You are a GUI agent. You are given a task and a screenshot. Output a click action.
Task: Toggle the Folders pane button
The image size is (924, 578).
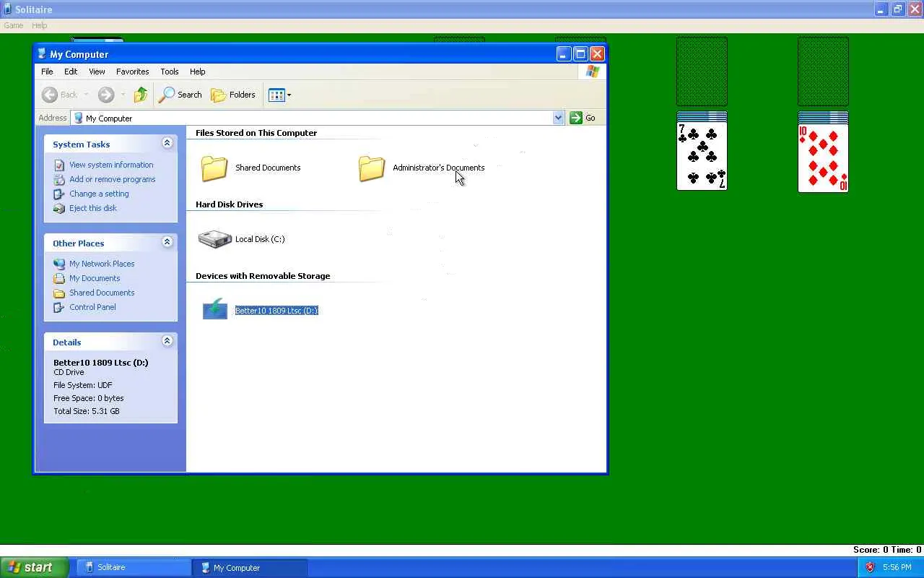pyautogui.click(x=232, y=95)
